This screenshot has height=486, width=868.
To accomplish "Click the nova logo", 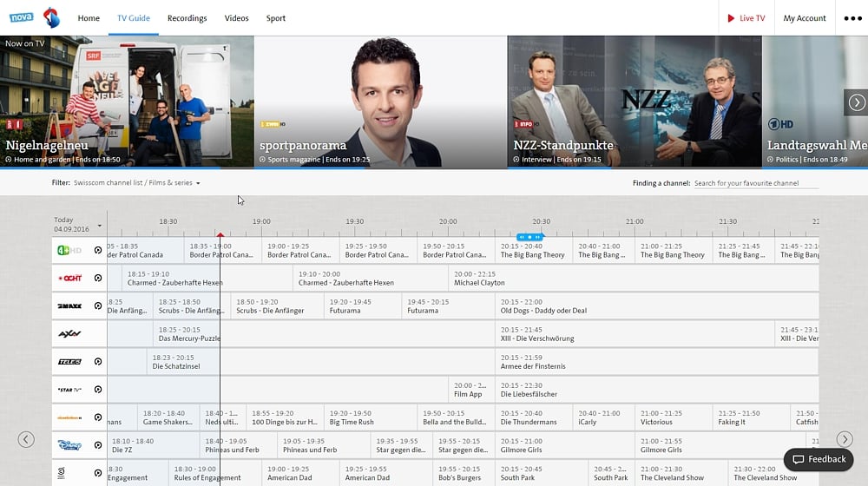I will pyautogui.click(x=22, y=17).
